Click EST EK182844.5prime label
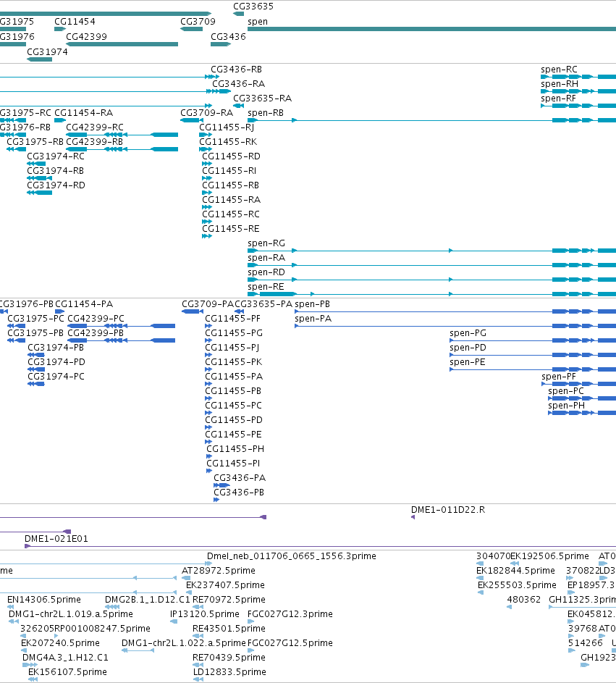This screenshot has width=616, height=683. pos(515,571)
